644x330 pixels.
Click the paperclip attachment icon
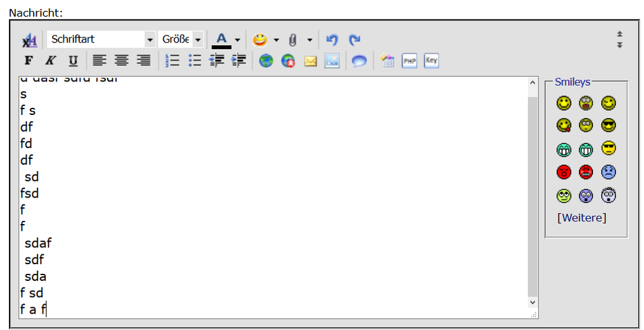[x=292, y=40]
